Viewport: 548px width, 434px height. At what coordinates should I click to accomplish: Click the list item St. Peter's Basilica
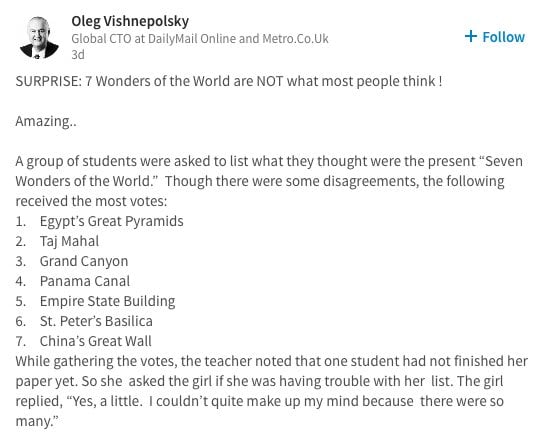coord(96,321)
